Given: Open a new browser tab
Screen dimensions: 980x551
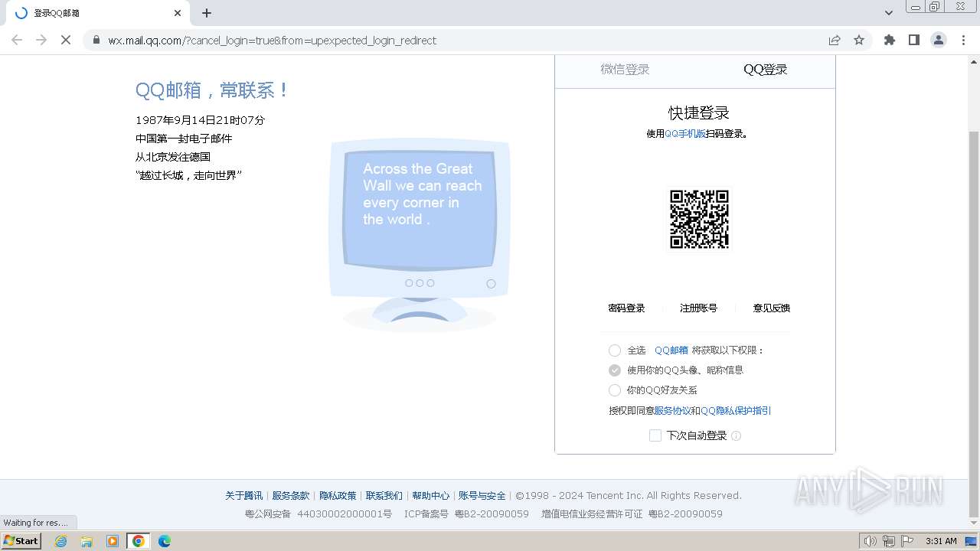Looking at the screenshot, I should point(207,13).
